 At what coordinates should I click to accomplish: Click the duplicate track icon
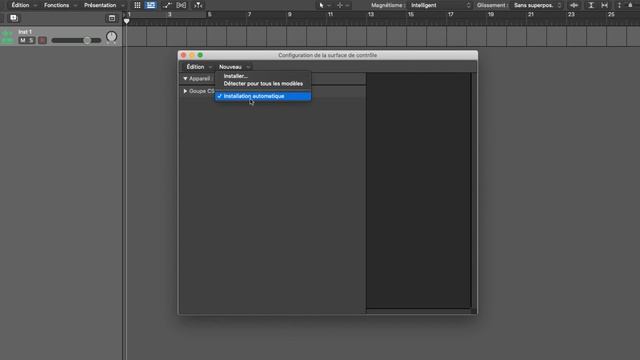[13, 18]
